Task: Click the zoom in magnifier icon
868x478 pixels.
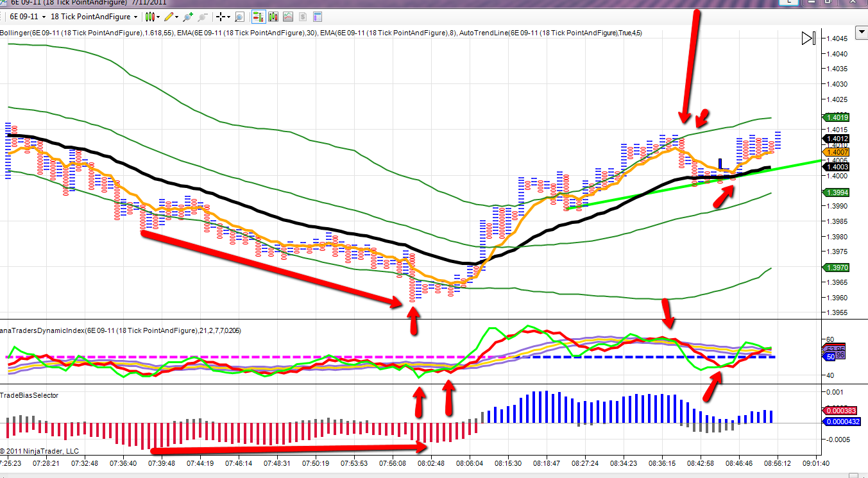Action: tap(188, 17)
